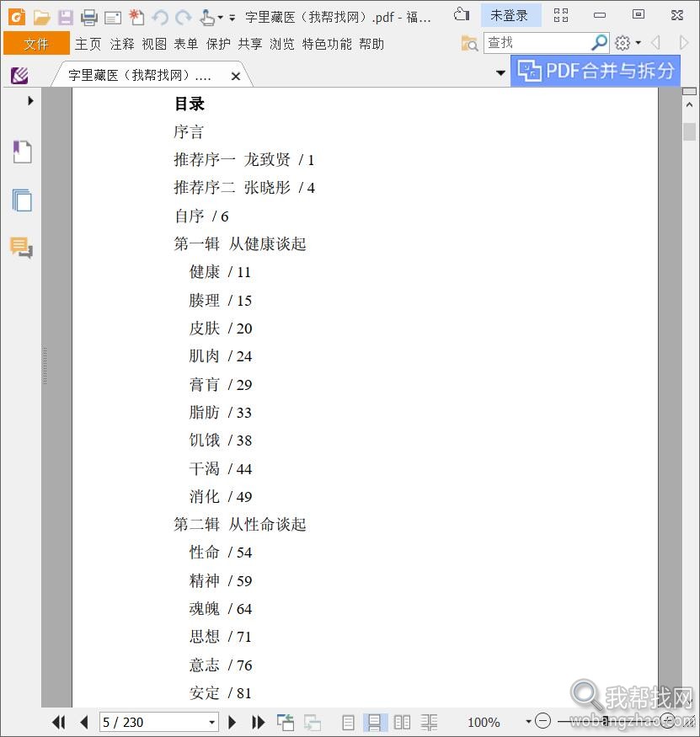Image resolution: width=700 pixels, height=737 pixels.
Task: Print the document with the printer icon
Action: click(x=88, y=18)
